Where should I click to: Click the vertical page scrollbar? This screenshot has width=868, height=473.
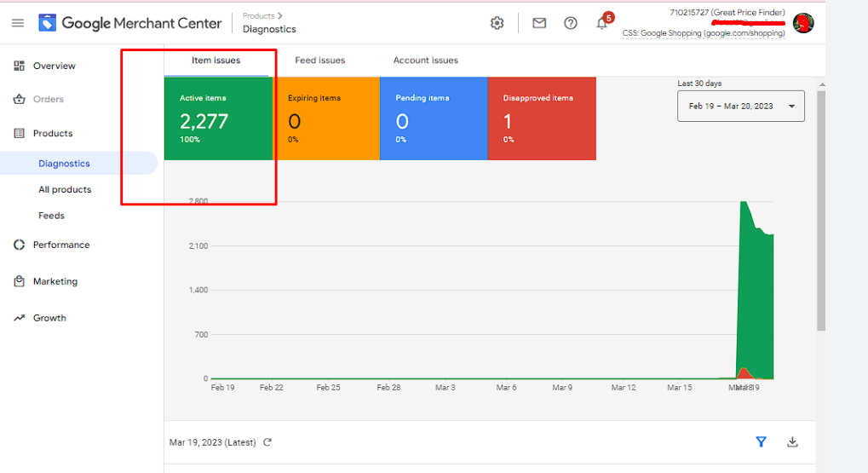[x=821, y=211]
